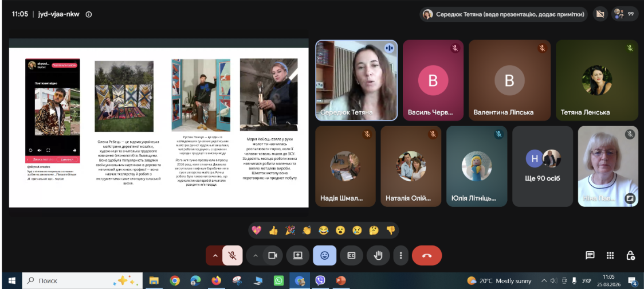Select Валентина Ліпська participant tile
This screenshot has width=644, height=289.
tap(509, 80)
